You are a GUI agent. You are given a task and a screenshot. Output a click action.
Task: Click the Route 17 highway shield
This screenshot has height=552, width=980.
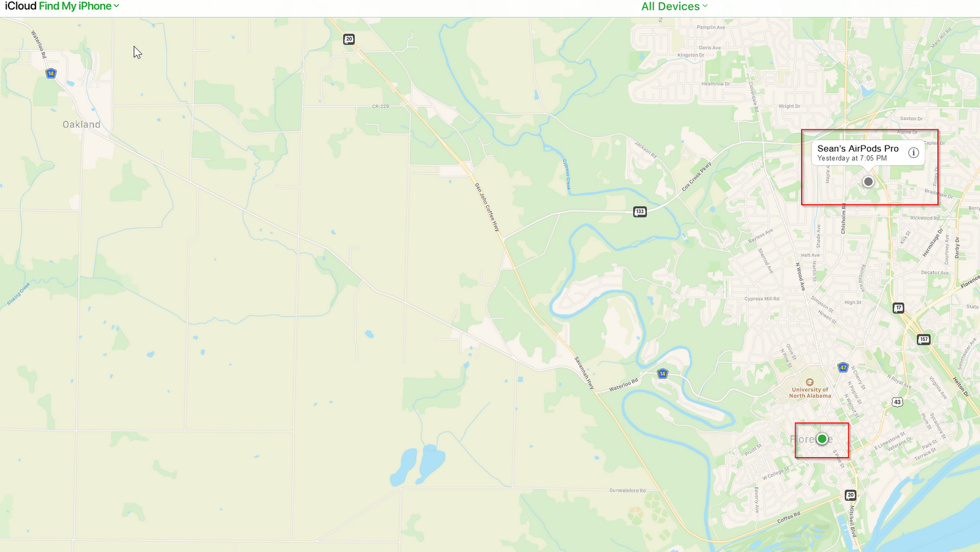pyautogui.click(x=899, y=308)
